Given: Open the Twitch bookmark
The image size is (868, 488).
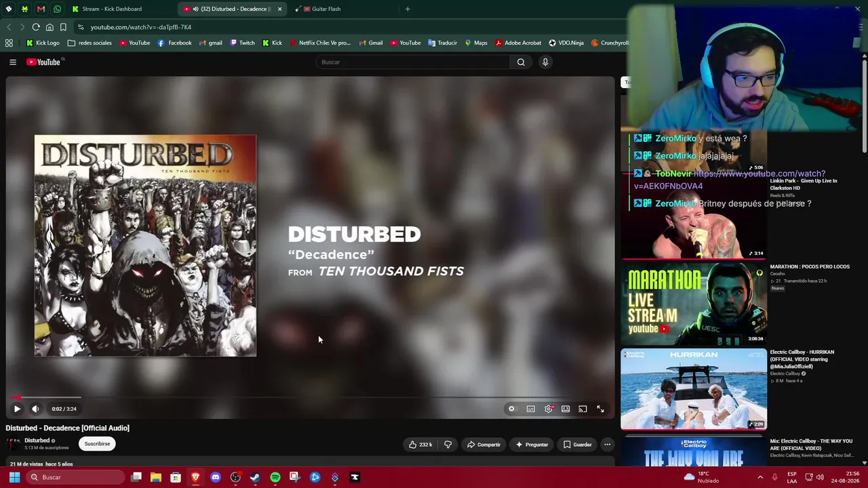Looking at the screenshot, I should pyautogui.click(x=242, y=43).
